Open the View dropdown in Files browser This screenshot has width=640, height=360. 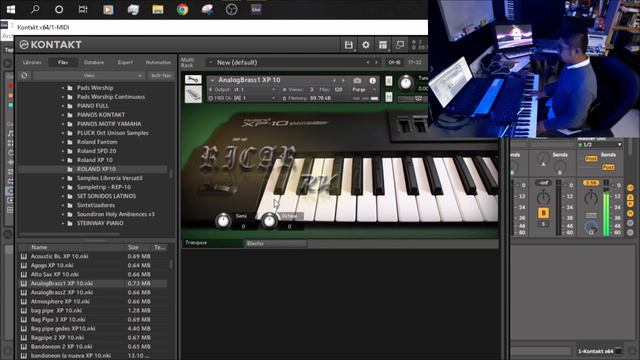[x=89, y=76]
